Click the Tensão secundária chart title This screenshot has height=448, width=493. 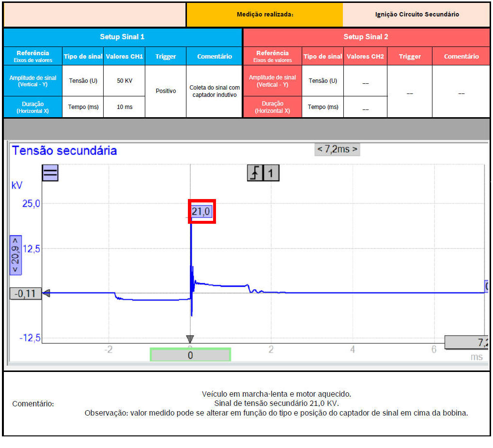(x=64, y=151)
